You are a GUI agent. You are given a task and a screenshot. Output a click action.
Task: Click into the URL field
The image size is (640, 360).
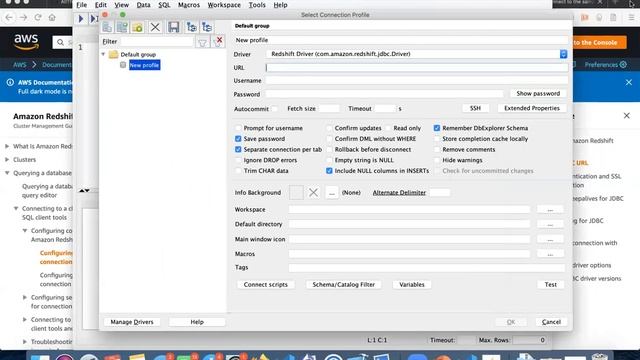[417, 68]
